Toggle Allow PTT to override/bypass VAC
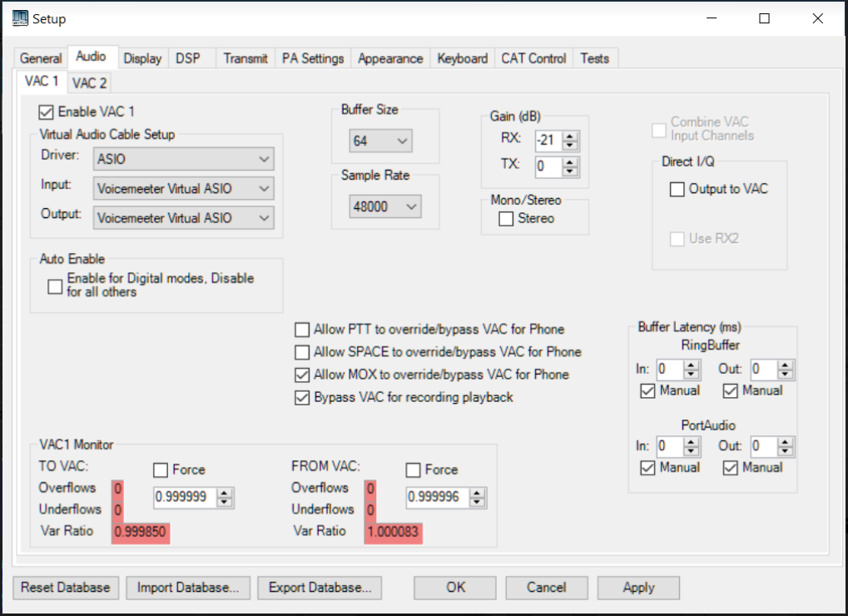The width and height of the screenshot is (848, 616). coord(303,330)
